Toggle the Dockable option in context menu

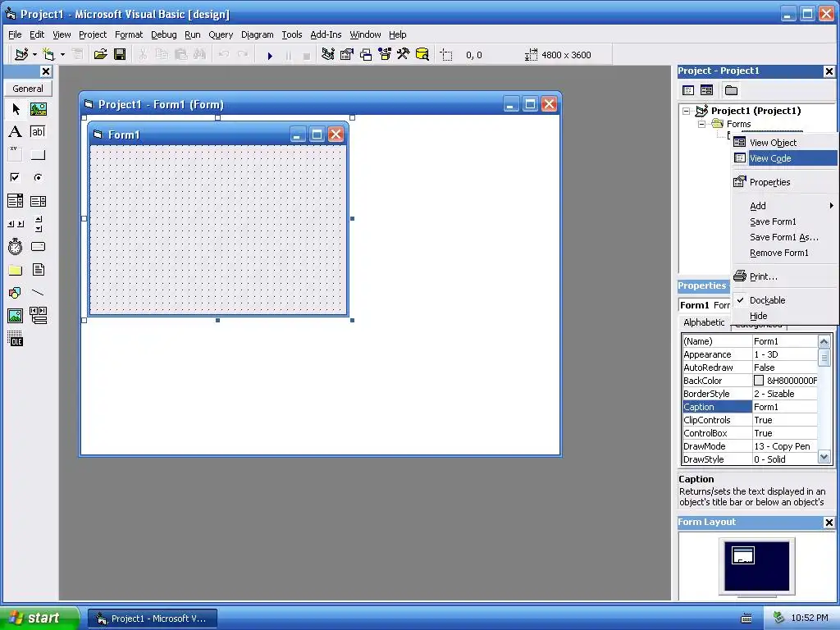(767, 300)
